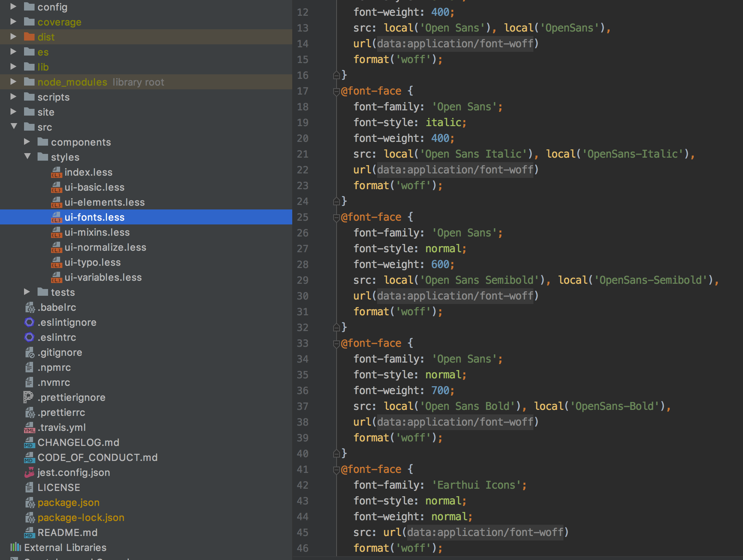Fold the @font-face block at line 25
The image size is (743, 560).
pos(337,217)
